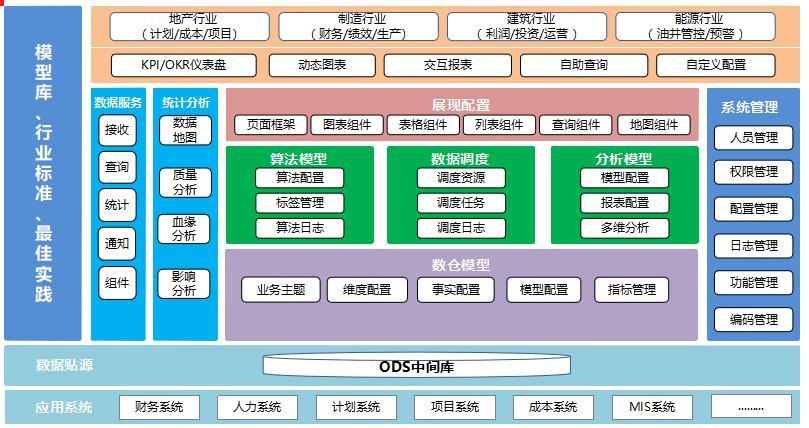This screenshot has height=428, width=809.
Task: Click the 算法模型 block title
Action: (298, 159)
